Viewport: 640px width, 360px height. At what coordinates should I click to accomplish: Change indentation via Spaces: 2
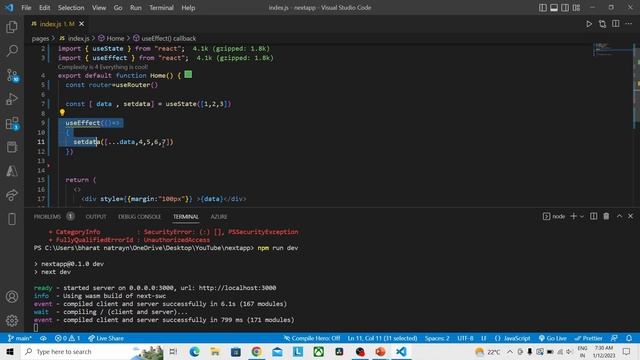[x=437, y=338]
